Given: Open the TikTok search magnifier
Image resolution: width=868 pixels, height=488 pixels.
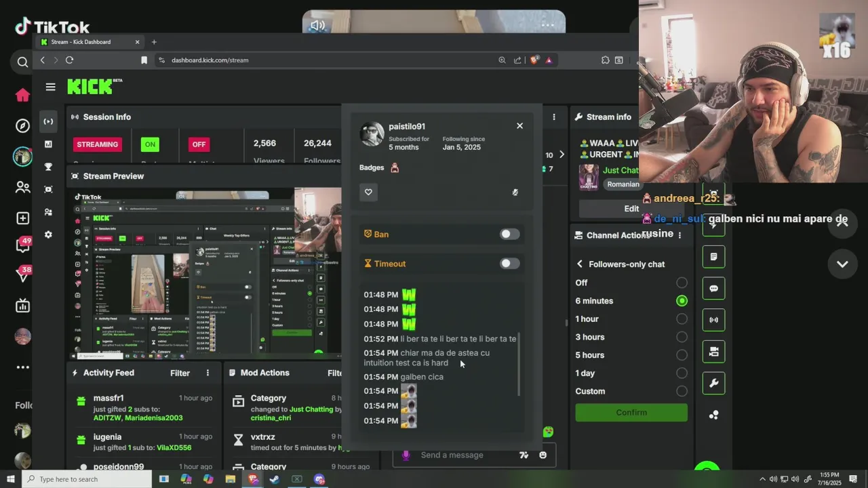Looking at the screenshot, I should (22, 62).
